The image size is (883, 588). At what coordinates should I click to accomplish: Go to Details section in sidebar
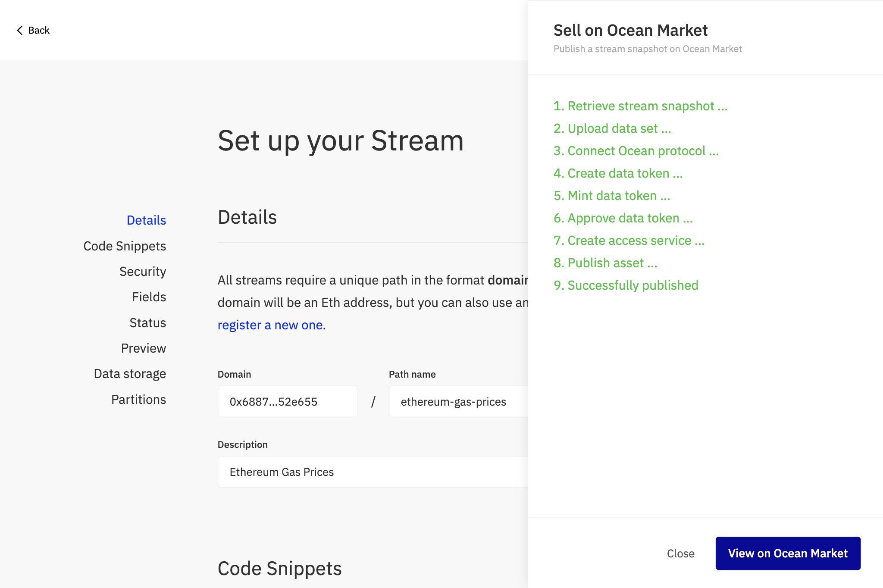pos(146,220)
